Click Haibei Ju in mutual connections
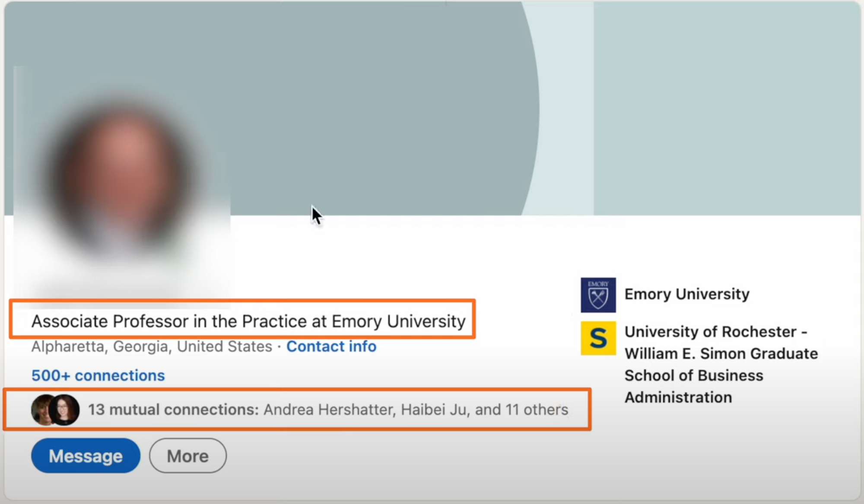The width and height of the screenshot is (864, 504). [x=433, y=409]
